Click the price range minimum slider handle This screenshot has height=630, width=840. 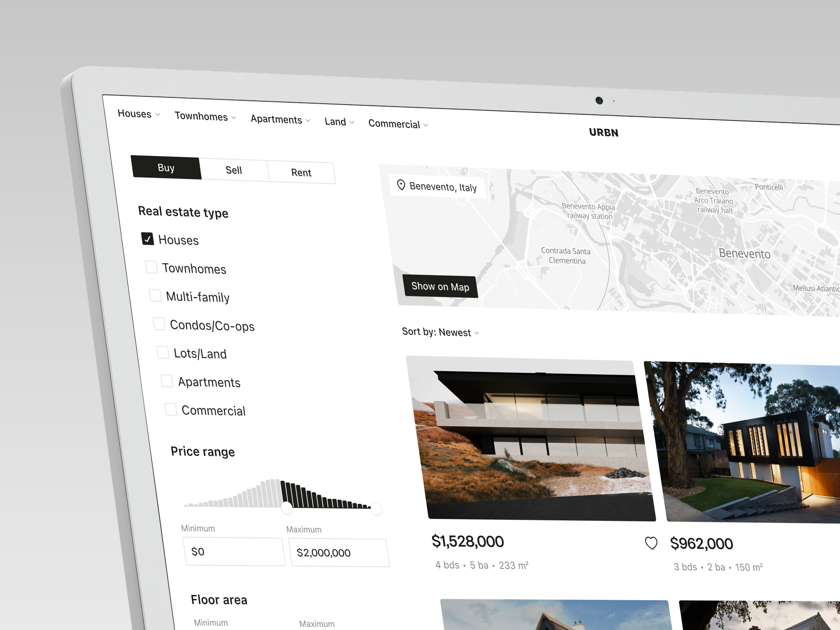287,508
